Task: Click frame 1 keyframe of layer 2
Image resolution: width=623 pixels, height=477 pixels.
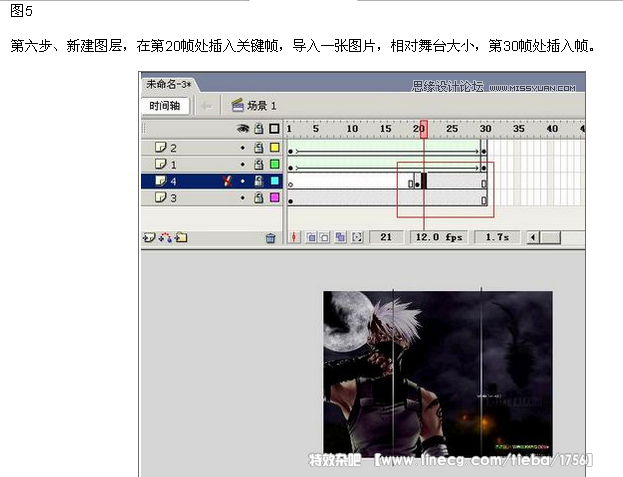Action: pos(290,151)
